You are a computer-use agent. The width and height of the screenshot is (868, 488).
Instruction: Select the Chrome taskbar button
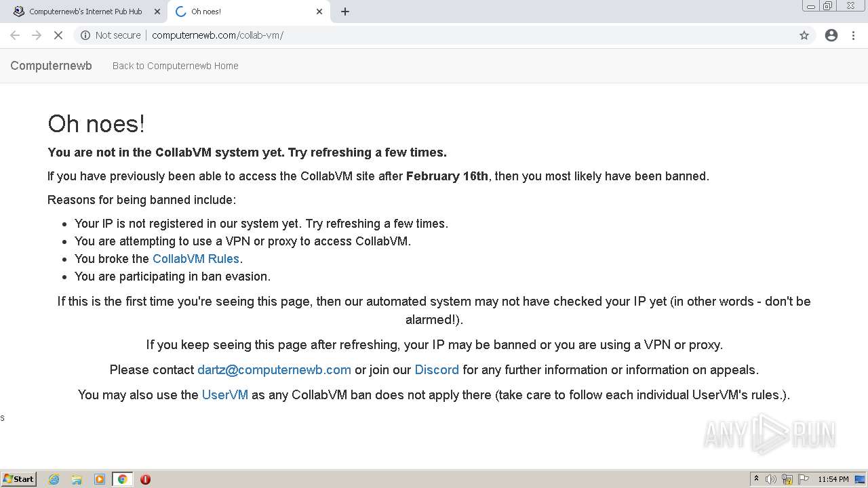pyautogui.click(x=122, y=479)
